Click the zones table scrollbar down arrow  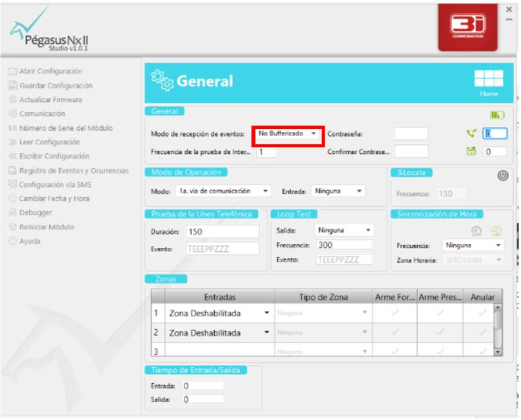[x=497, y=352]
